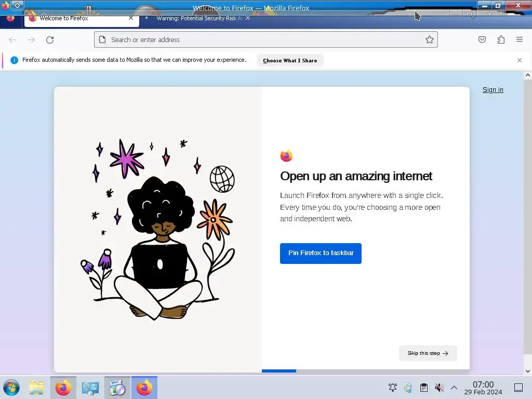Click the tray icon beside notification bell

coord(408,388)
